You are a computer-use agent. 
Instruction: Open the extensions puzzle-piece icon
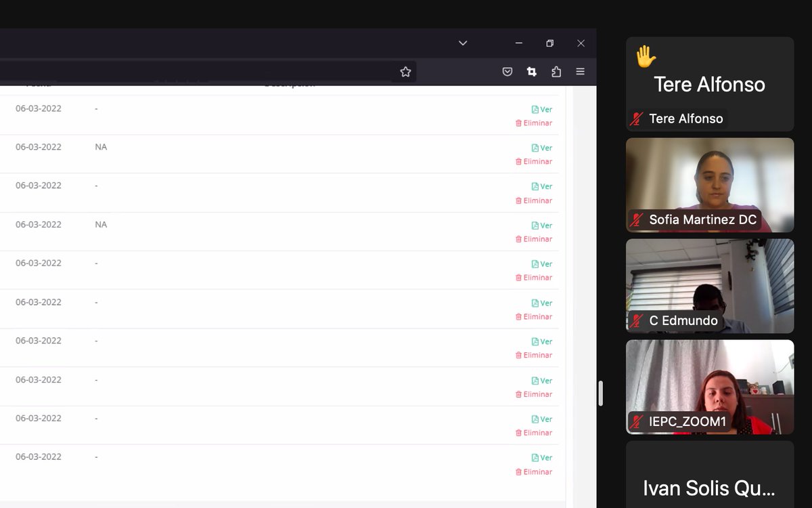pyautogui.click(x=556, y=72)
